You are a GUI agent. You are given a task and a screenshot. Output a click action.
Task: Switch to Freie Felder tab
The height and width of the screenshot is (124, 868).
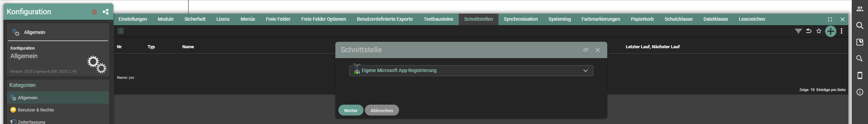click(278, 19)
